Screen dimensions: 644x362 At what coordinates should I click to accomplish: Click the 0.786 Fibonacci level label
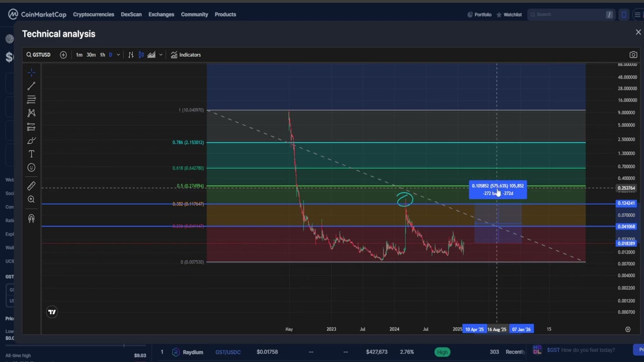click(188, 142)
